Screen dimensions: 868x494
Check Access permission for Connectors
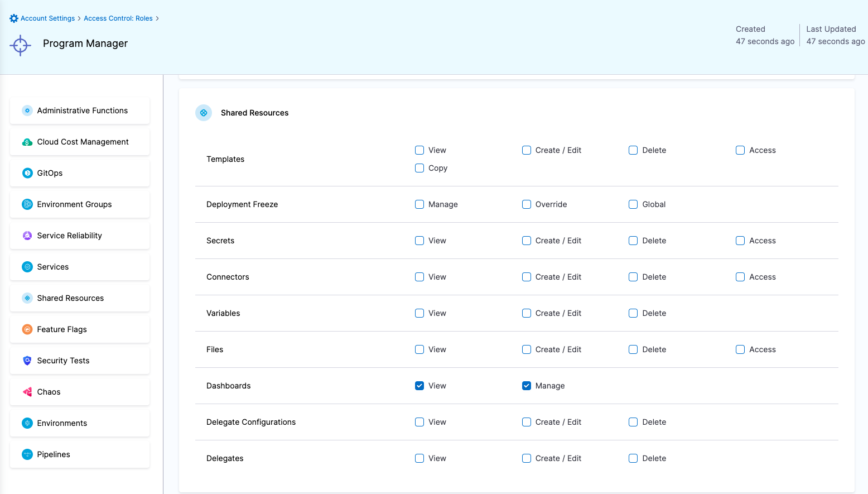[x=740, y=277]
